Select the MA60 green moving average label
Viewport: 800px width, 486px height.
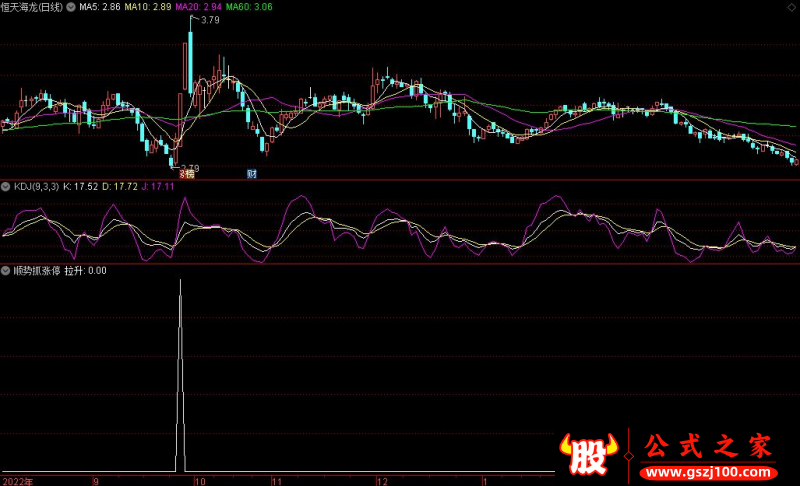click(248, 7)
